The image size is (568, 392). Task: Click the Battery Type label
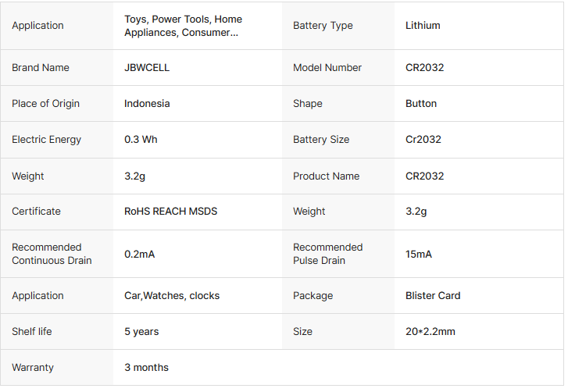click(323, 26)
